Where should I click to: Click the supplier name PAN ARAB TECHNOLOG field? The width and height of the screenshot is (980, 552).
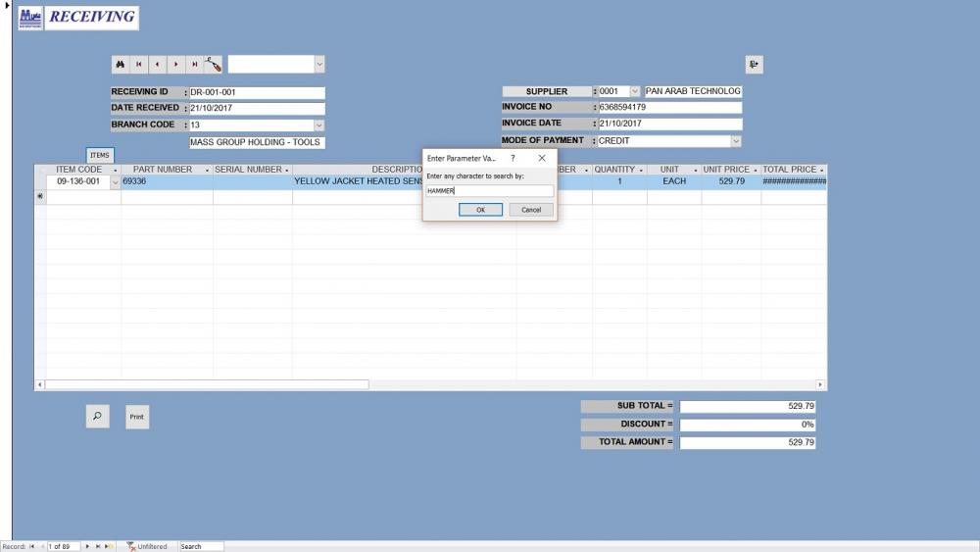[x=693, y=91]
